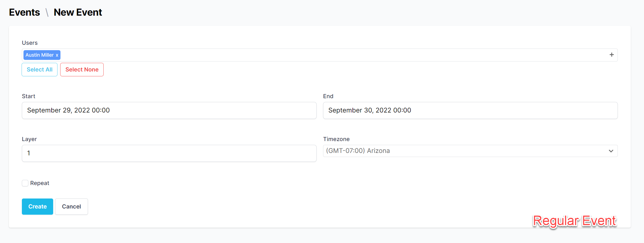The height and width of the screenshot is (243, 644).
Task: Focus the End date field
Action: coord(470,110)
